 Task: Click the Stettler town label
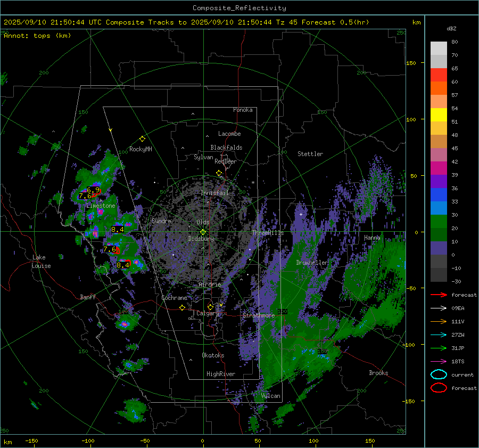[x=310, y=154]
